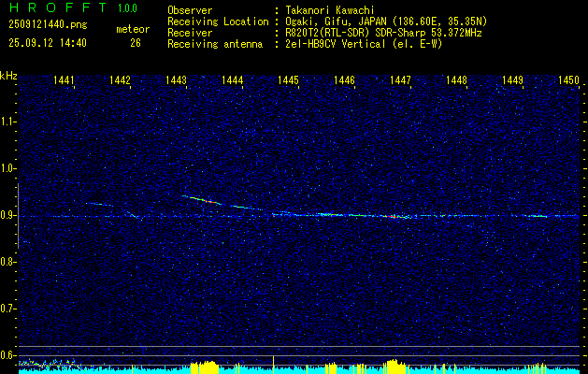Click the HROFFT title text
The height and width of the screenshot is (374, 588).
click(53, 9)
